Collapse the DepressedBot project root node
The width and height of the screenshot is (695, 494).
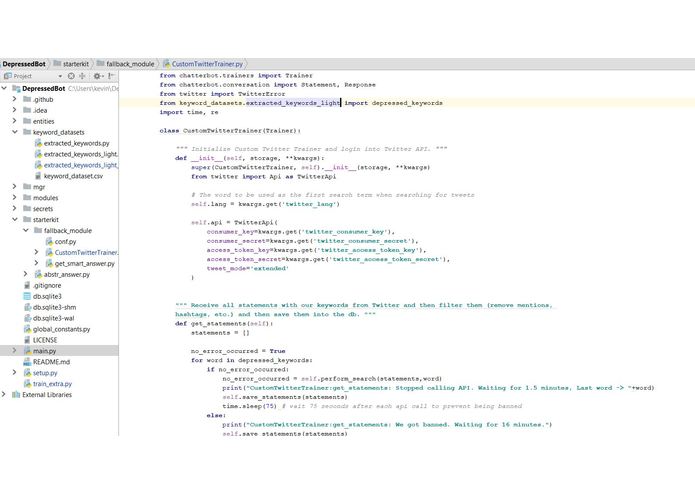[4, 88]
